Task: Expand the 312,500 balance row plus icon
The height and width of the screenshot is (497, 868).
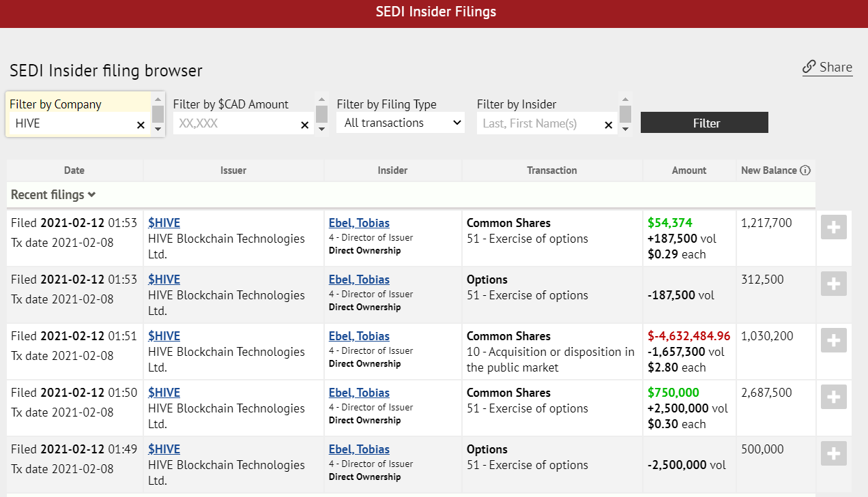Action: (834, 284)
